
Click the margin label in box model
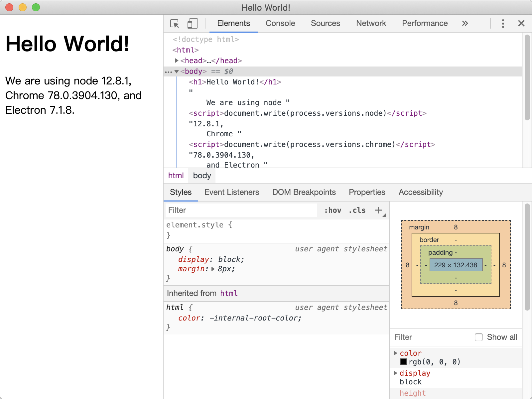pyautogui.click(x=419, y=227)
